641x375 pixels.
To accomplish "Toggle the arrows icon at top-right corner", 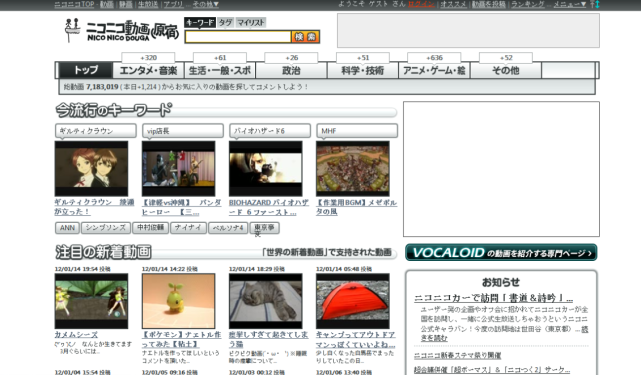I will point(595,4).
